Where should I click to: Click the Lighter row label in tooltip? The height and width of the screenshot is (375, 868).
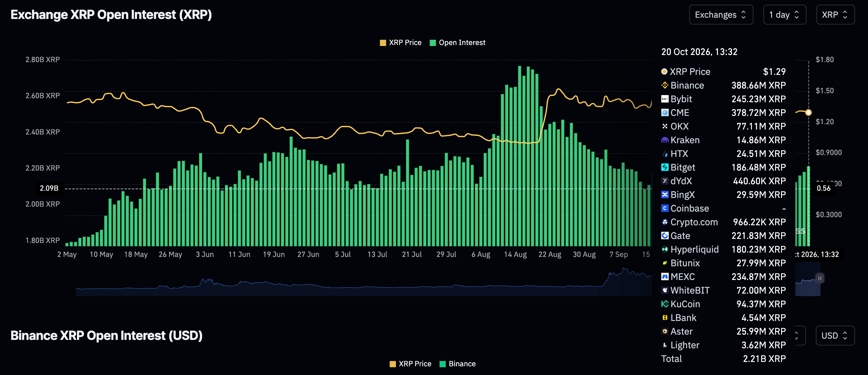point(685,345)
